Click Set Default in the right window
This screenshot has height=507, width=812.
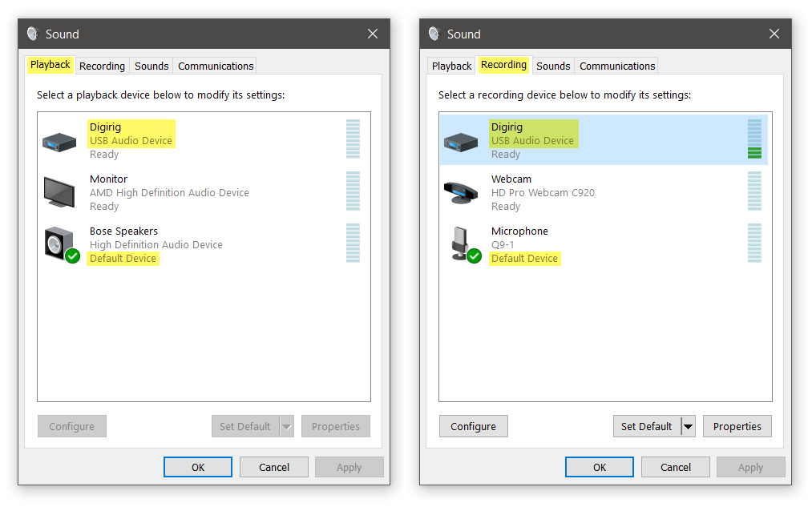pyautogui.click(x=647, y=426)
